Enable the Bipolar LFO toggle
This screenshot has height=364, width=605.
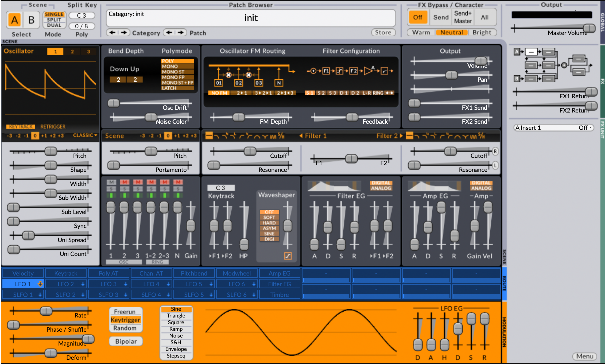pyautogui.click(x=126, y=341)
